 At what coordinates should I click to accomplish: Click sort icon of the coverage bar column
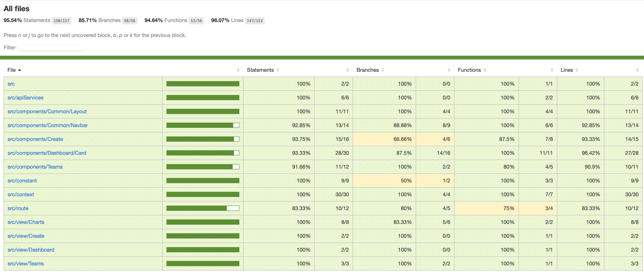(x=238, y=70)
